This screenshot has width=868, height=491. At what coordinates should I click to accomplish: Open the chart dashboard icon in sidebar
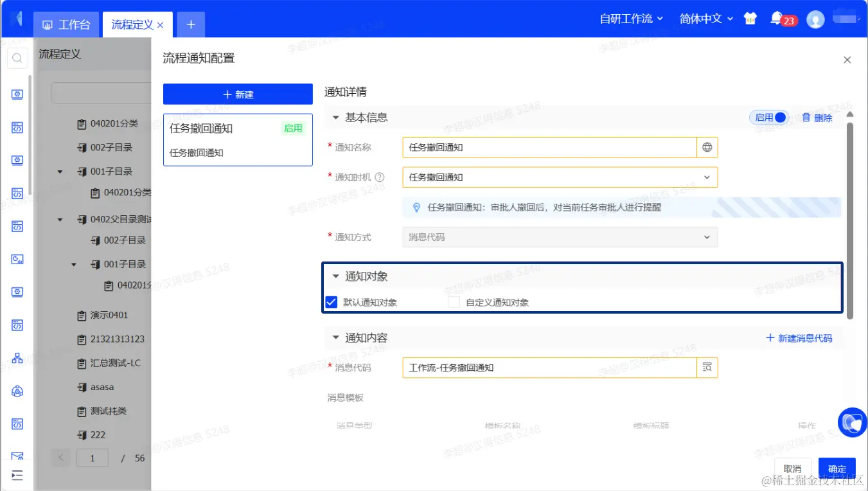[17, 259]
